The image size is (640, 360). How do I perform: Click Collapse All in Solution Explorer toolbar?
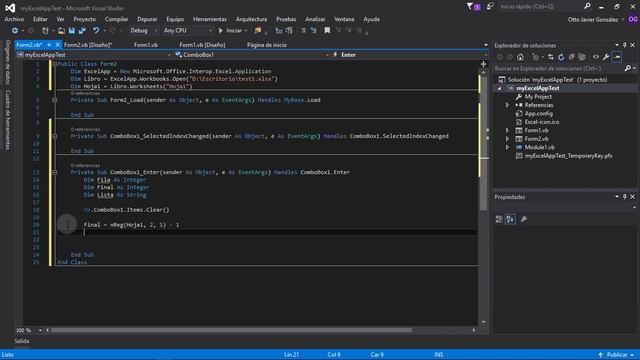pyautogui.click(x=571, y=57)
